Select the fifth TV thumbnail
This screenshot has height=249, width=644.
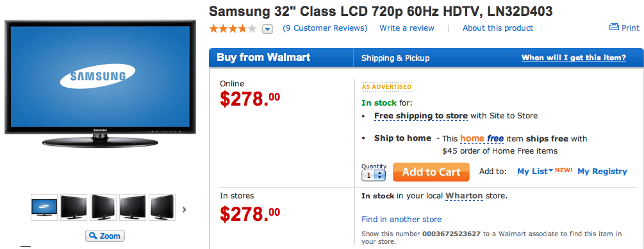(x=162, y=207)
